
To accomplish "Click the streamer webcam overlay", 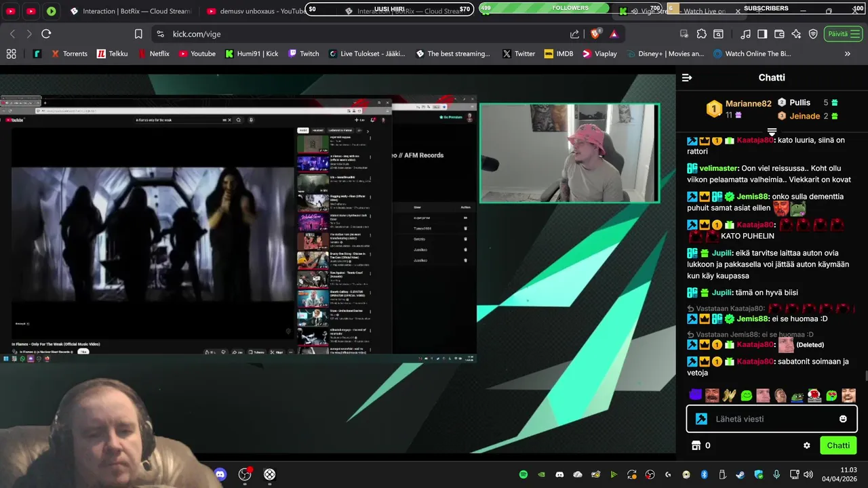I will pos(570,153).
